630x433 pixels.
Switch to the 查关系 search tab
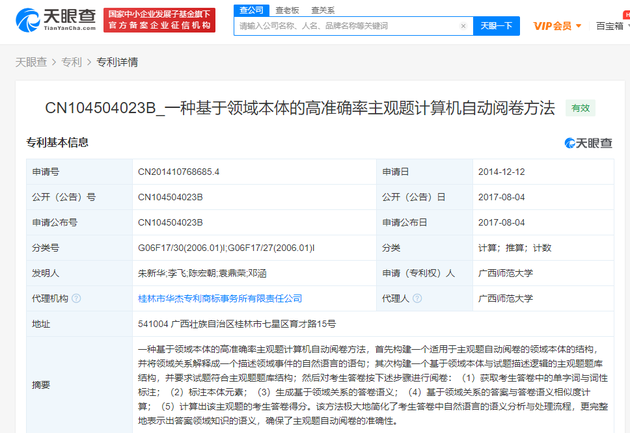(x=323, y=10)
